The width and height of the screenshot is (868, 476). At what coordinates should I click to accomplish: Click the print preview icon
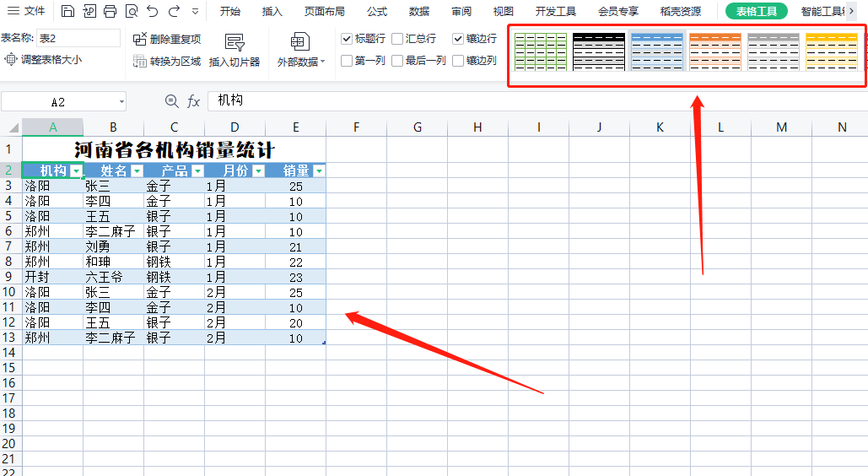click(132, 11)
